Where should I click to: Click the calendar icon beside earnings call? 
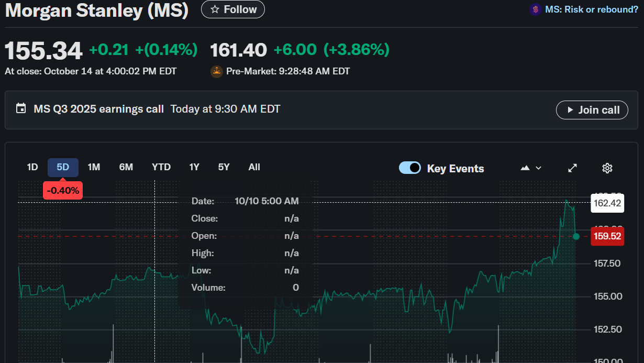coord(21,109)
